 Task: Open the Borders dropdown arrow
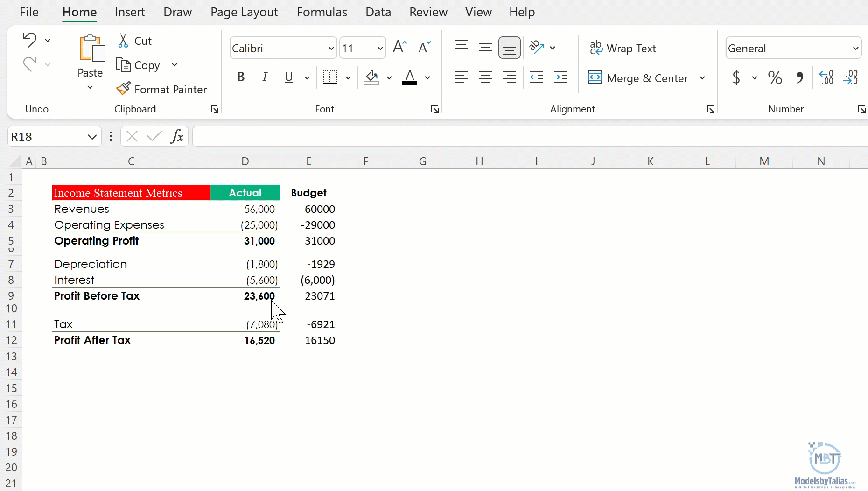pos(348,77)
